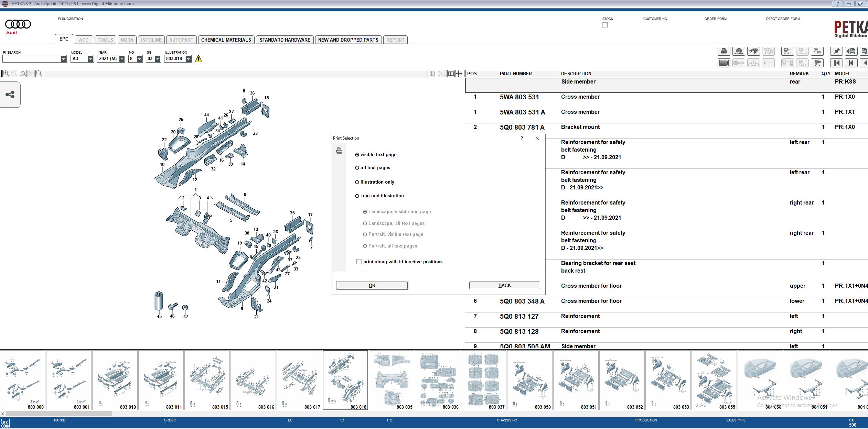Open the ELSA link button
This screenshot has width=868, height=429.
tap(787, 51)
